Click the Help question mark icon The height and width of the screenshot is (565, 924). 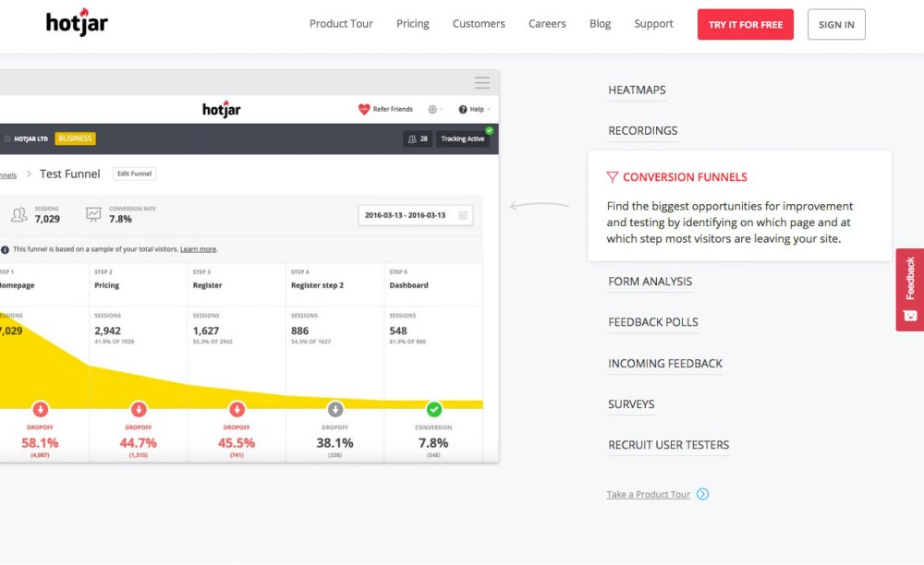point(463,110)
